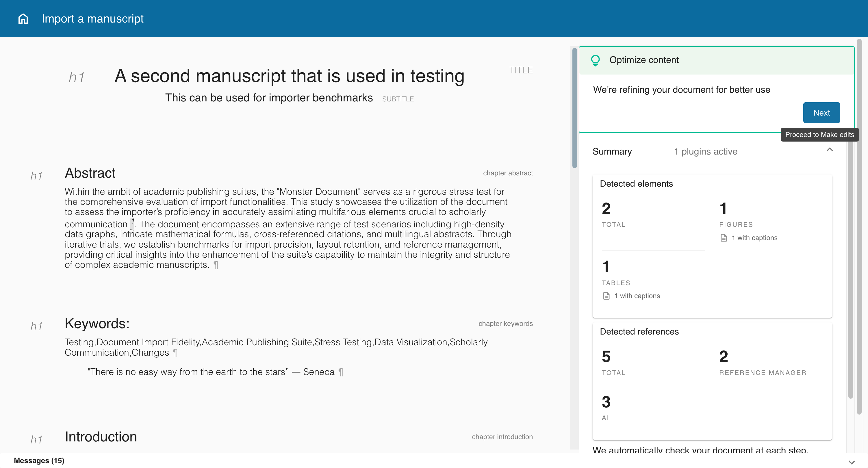Select the h1 marker next to the manuscript title
Image resolution: width=868 pixels, height=468 pixels.
pos(76,77)
